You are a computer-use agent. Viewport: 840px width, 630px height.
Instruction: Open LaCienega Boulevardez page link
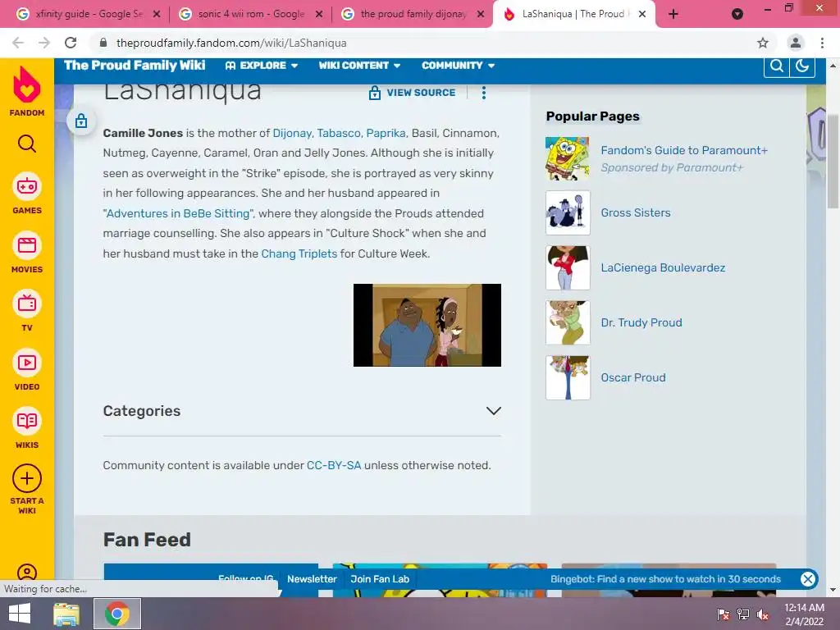tap(663, 267)
